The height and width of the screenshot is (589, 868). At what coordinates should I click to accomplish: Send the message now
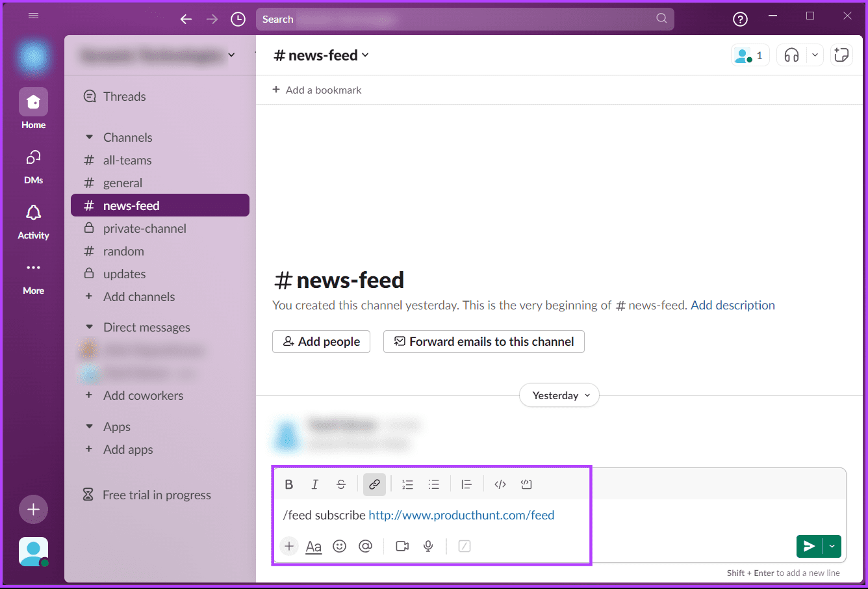click(x=809, y=546)
